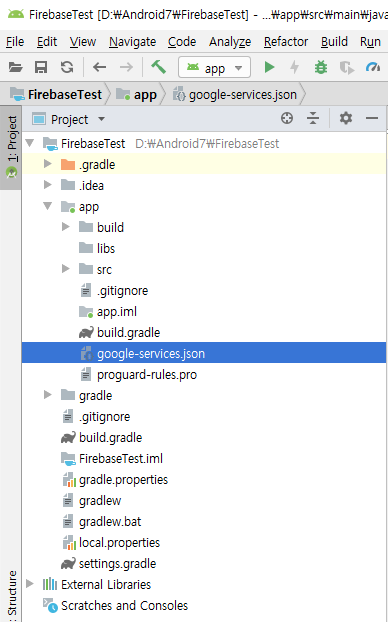Select the .idea folder label
The height and width of the screenshot is (622, 388).
(91, 185)
